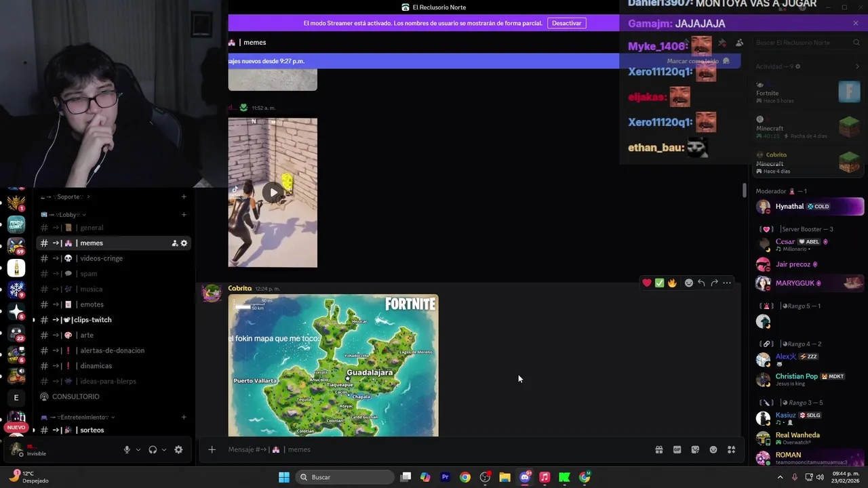Screen dimensions: 868x488
Task: Toggle microphone mute in user panel
Action: pos(127,449)
